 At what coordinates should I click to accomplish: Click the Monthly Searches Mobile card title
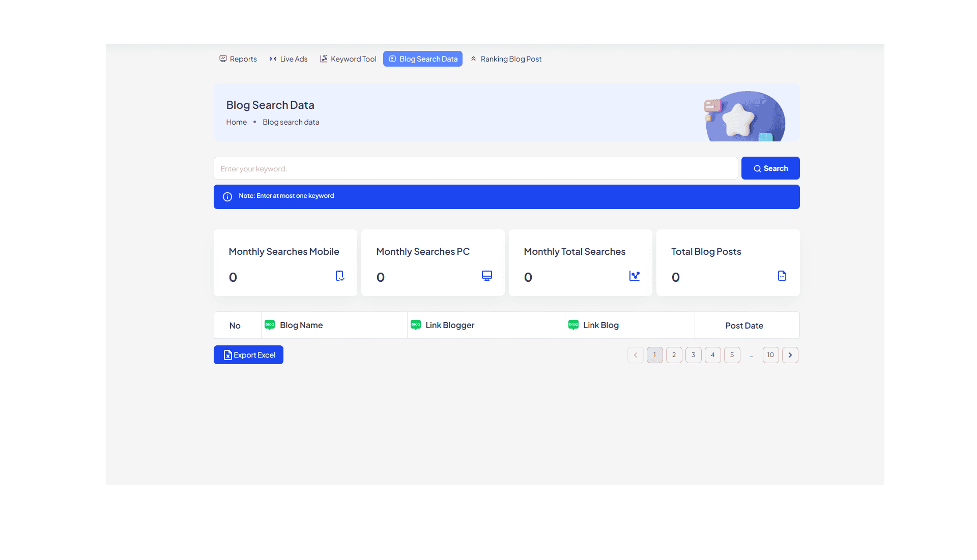coord(284,252)
